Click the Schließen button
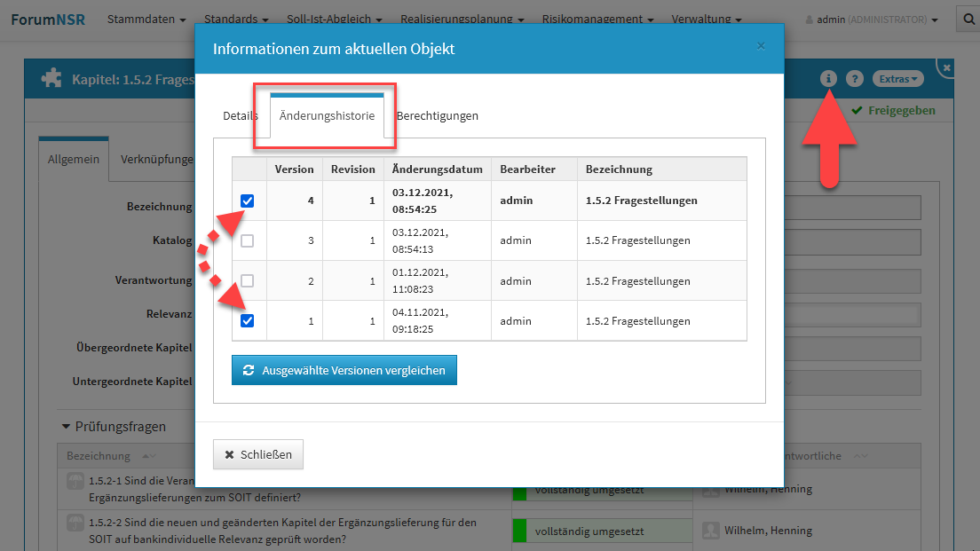Image resolution: width=980 pixels, height=551 pixels. [x=258, y=454]
